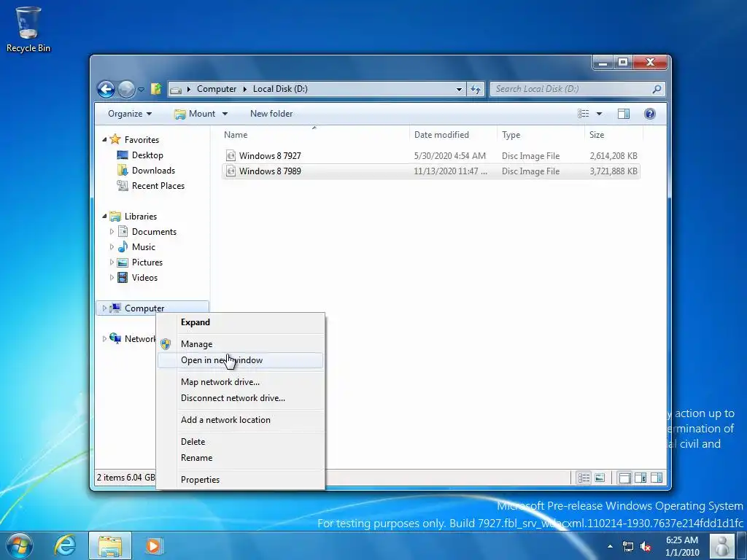Click the Change your view icon

pyautogui.click(x=583, y=114)
